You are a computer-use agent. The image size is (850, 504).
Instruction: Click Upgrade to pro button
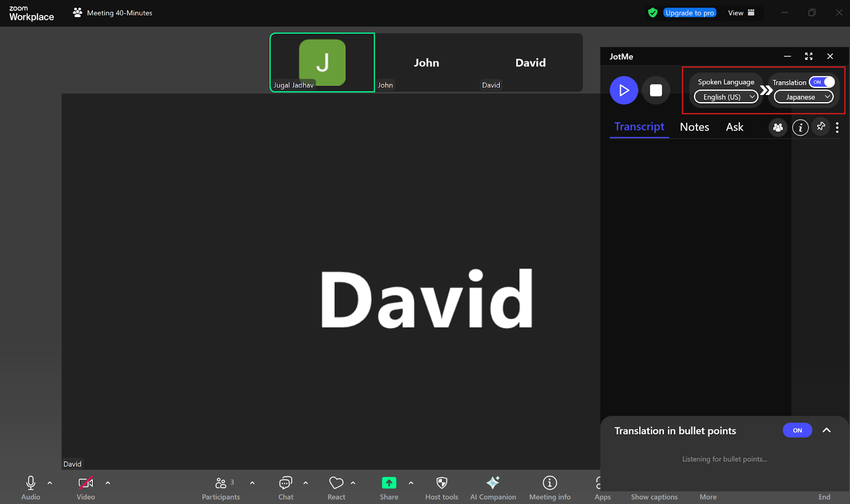pyautogui.click(x=690, y=13)
